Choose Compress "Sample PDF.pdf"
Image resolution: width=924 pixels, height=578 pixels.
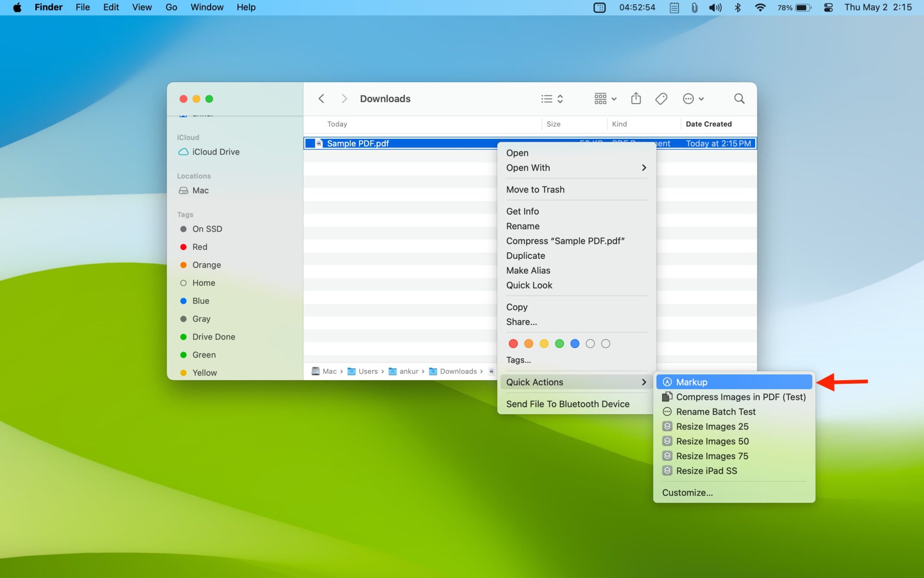[x=576, y=241]
